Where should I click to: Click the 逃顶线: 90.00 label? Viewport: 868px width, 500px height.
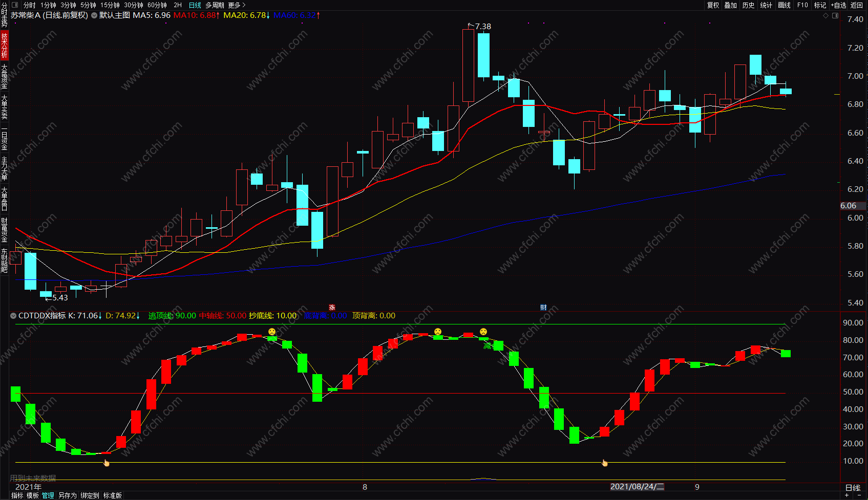pos(172,316)
